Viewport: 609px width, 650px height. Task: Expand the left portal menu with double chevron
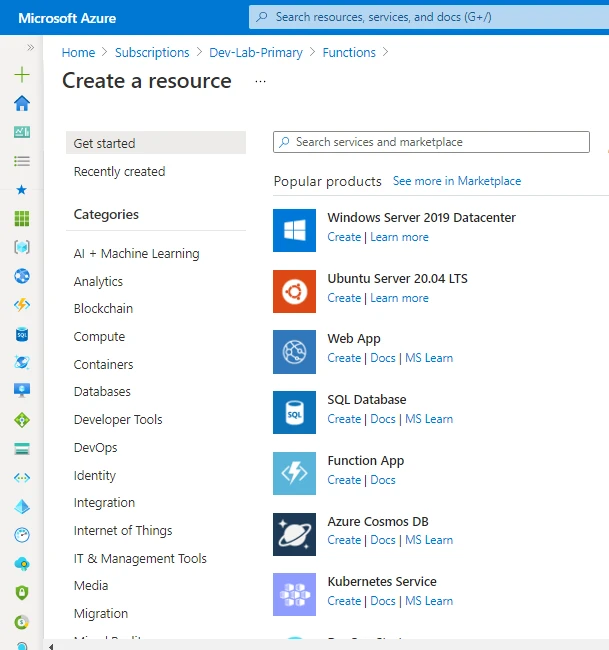[30, 48]
